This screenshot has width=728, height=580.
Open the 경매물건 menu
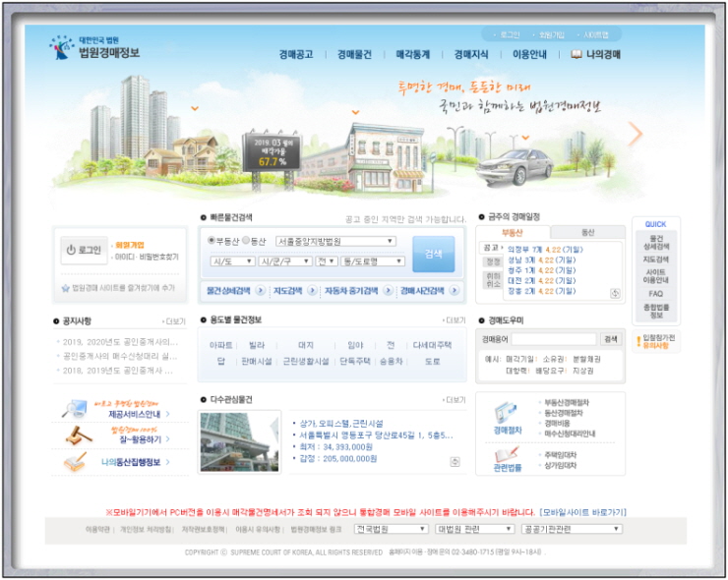click(x=354, y=54)
